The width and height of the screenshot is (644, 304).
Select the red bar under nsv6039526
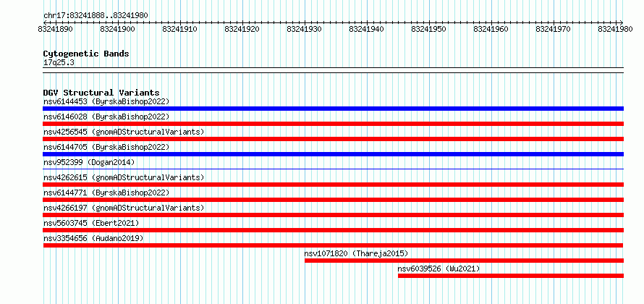tap(511, 276)
